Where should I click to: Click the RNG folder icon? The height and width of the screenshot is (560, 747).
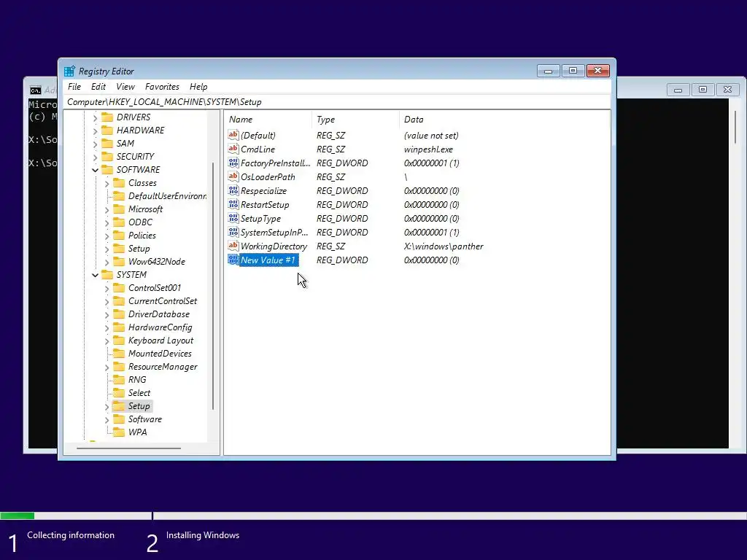click(119, 379)
